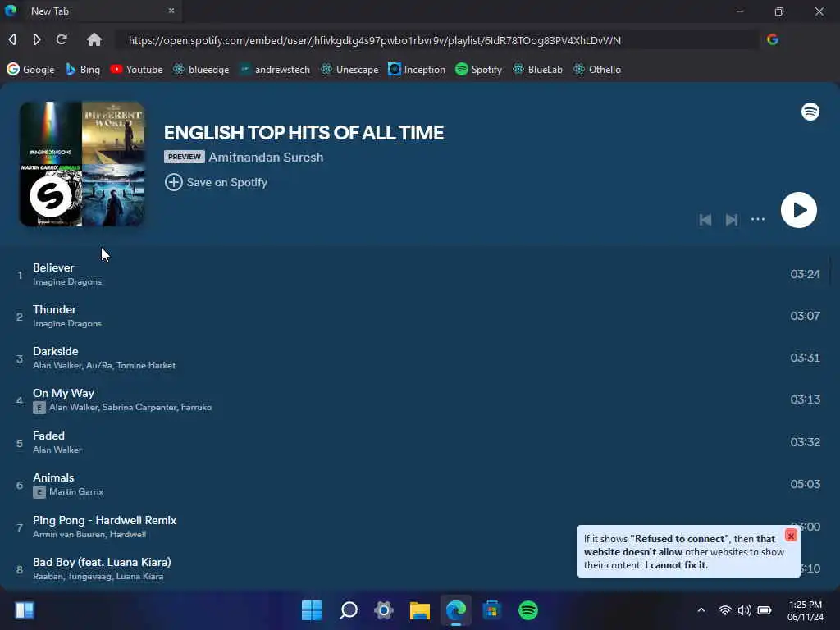Open taskbar Search

click(348, 610)
